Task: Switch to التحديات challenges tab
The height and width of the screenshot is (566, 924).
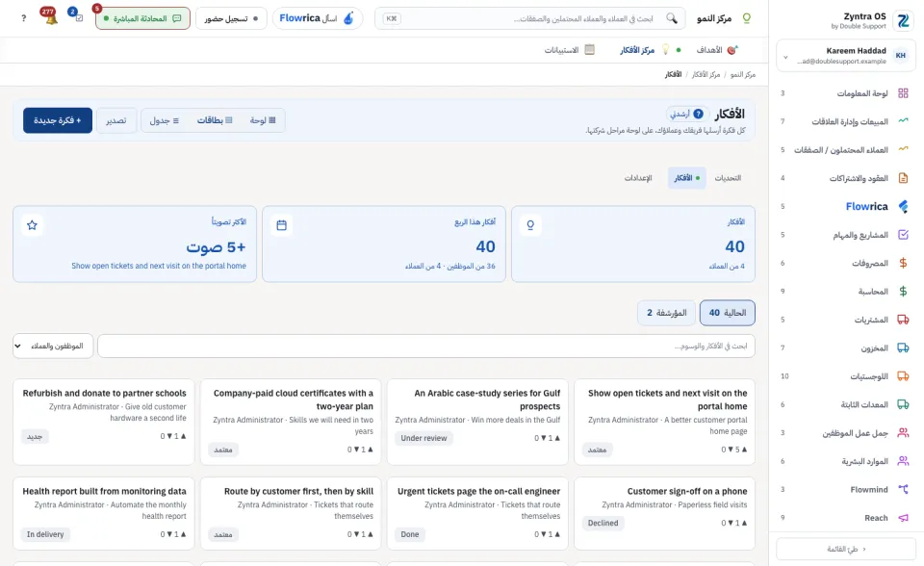Action: tap(728, 177)
